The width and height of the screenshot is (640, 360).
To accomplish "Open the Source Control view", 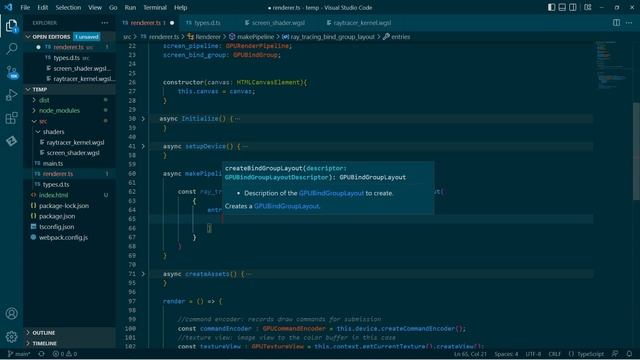I will [x=11, y=72].
